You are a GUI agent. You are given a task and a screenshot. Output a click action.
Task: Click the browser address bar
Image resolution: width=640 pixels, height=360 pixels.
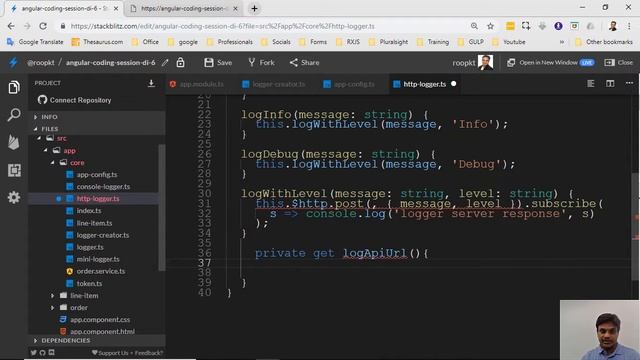click(261, 26)
